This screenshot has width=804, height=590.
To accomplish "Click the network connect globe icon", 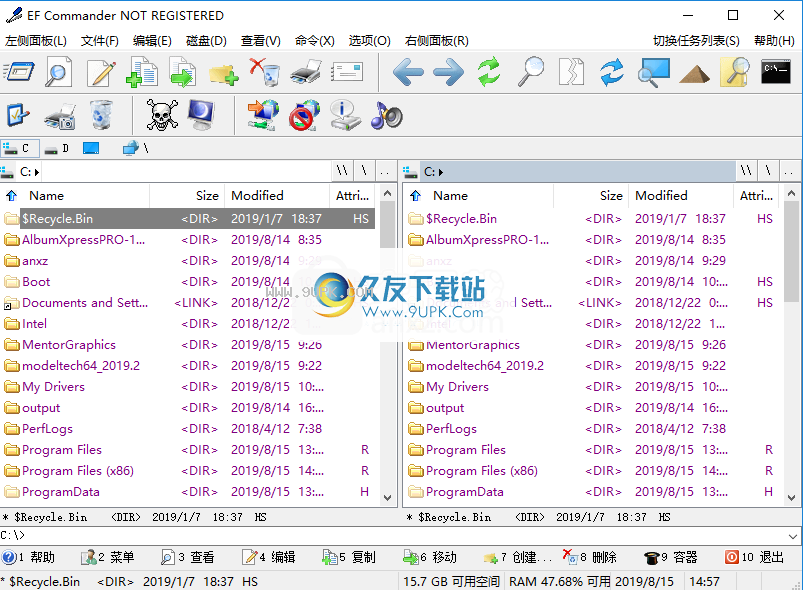I will (x=264, y=115).
